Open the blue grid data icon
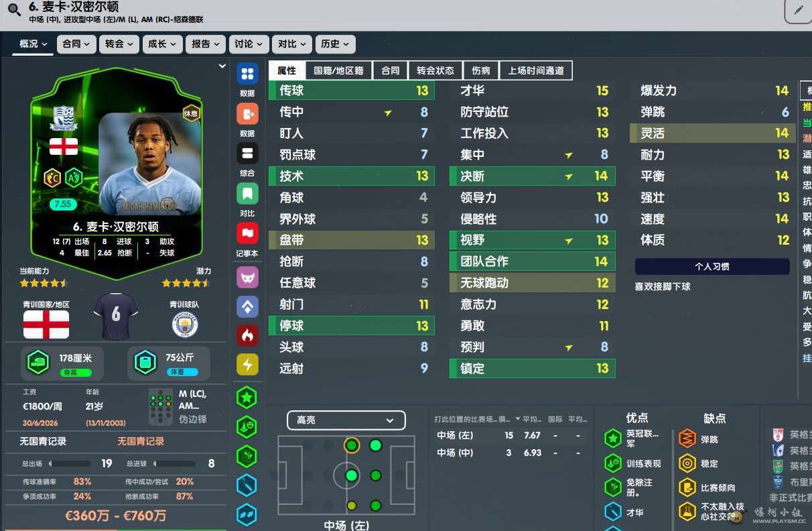Image resolution: width=812 pixels, height=531 pixels. (247, 74)
